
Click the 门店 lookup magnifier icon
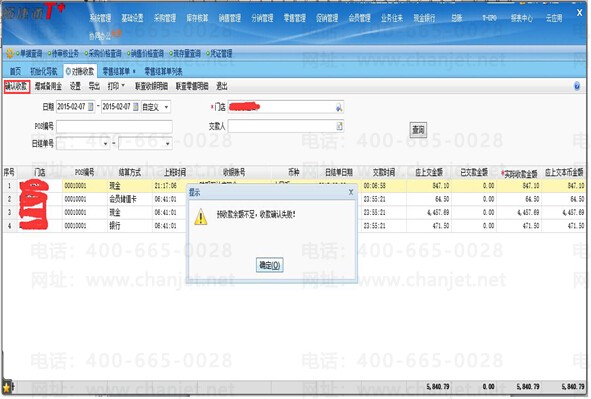339,108
